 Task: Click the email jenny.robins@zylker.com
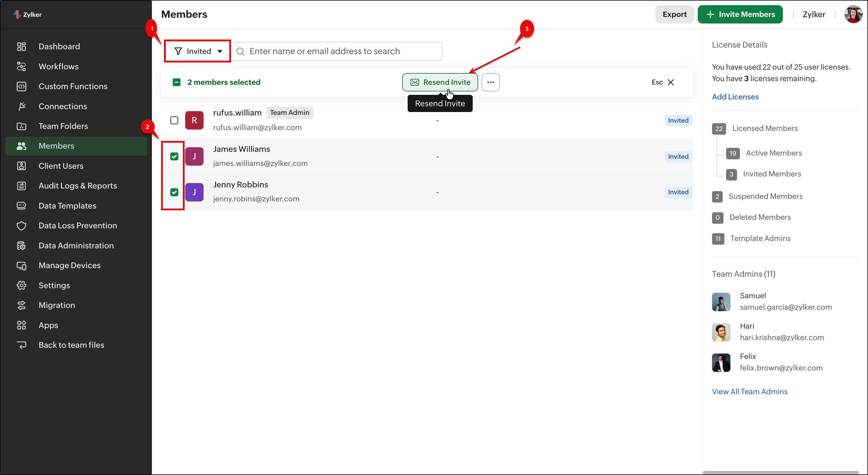(256, 199)
